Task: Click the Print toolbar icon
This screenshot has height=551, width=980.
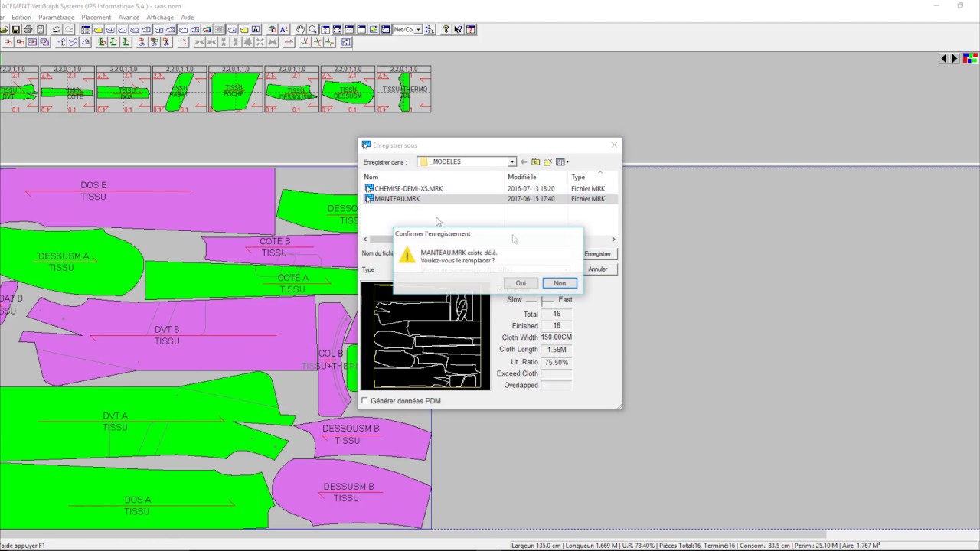Action: point(28,29)
